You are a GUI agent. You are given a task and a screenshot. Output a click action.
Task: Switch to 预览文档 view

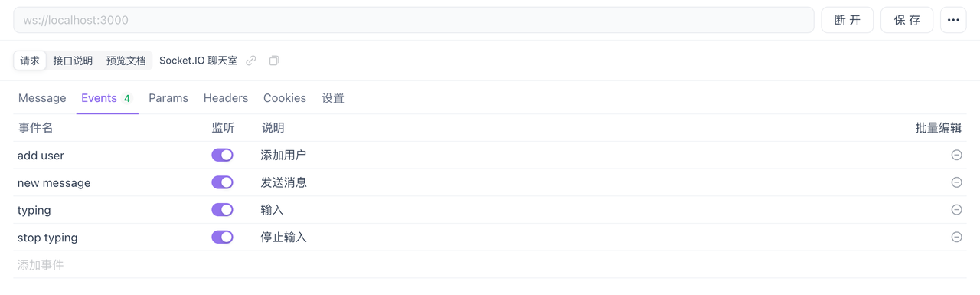click(x=126, y=61)
